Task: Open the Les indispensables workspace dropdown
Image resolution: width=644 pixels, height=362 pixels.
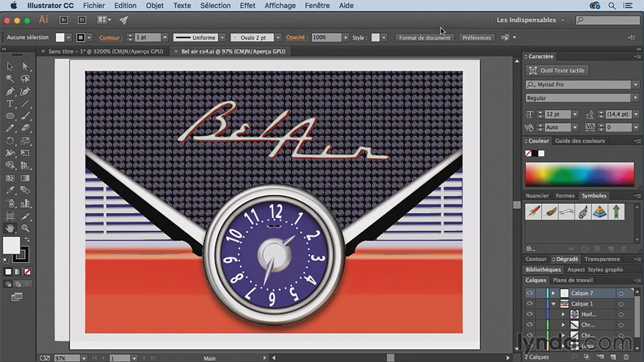Action: coord(531,20)
